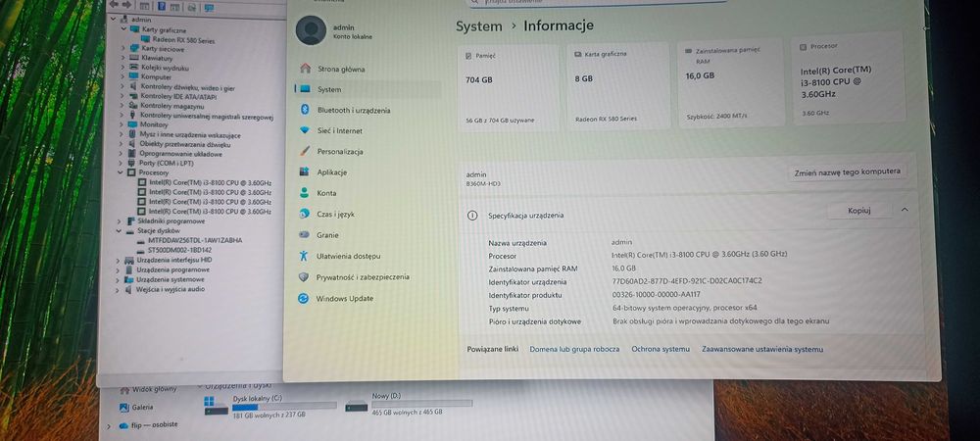Expand the Klawiatury node

(123, 58)
